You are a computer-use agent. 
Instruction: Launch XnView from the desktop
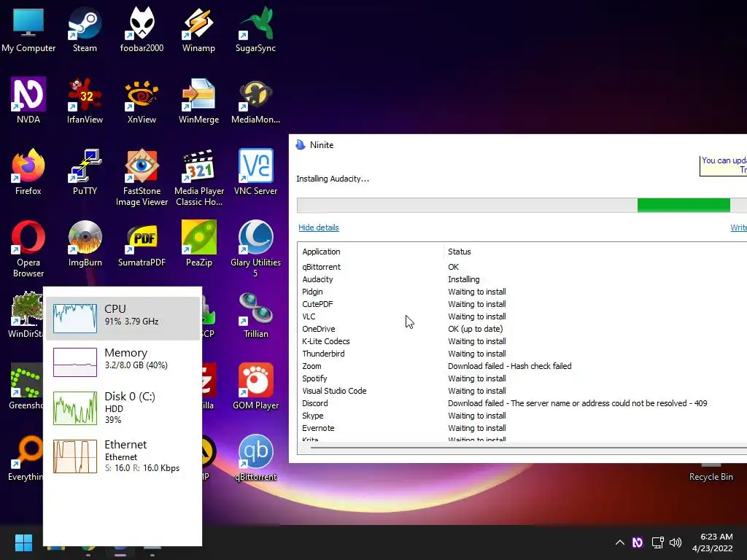click(142, 101)
